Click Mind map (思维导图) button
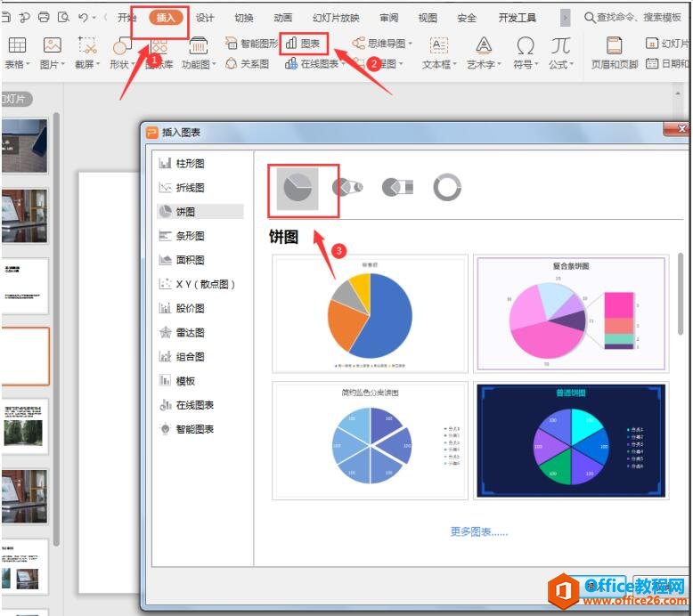Image resolution: width=693 pixels, height=616 pixels. pyautogui.click(x=382, y=44)
